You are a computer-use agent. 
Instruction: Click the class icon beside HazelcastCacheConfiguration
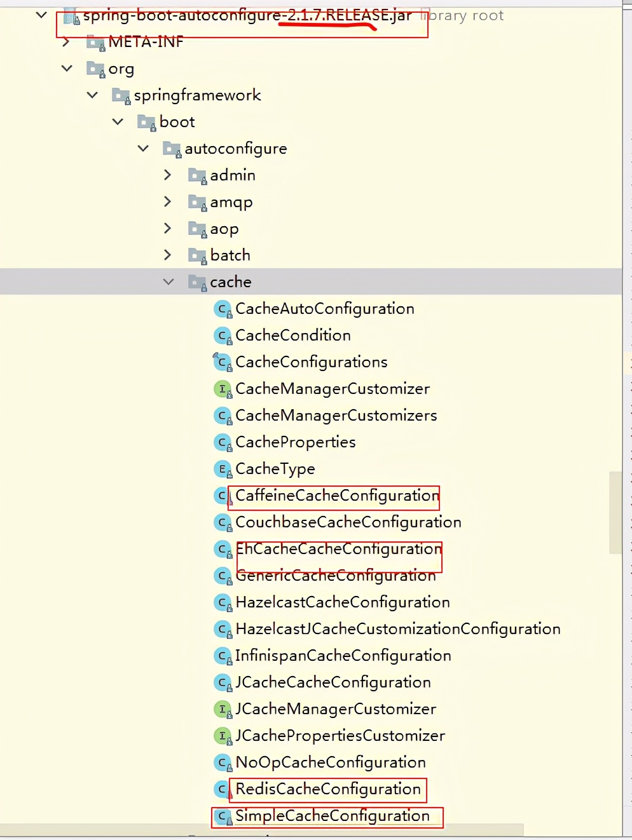223,603
